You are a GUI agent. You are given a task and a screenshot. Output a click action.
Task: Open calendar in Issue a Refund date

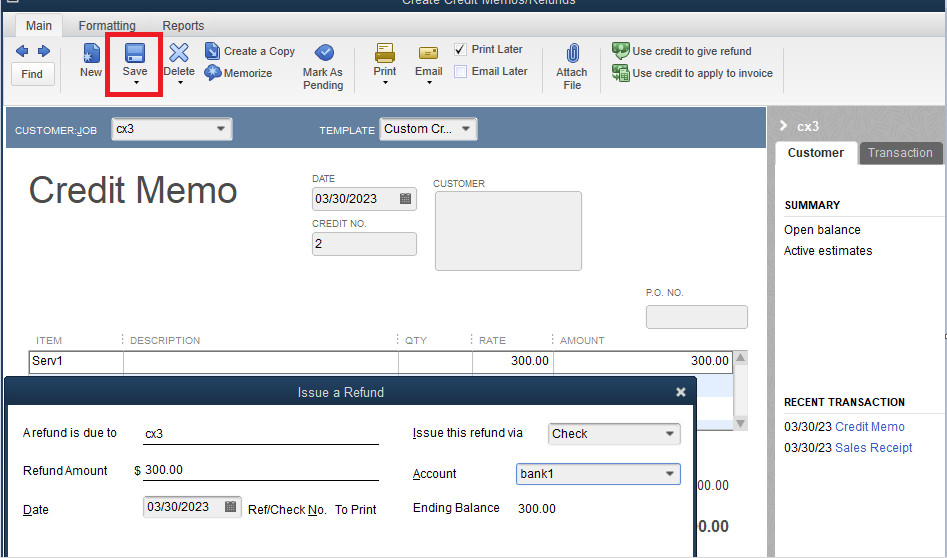(x=230, y=507)
